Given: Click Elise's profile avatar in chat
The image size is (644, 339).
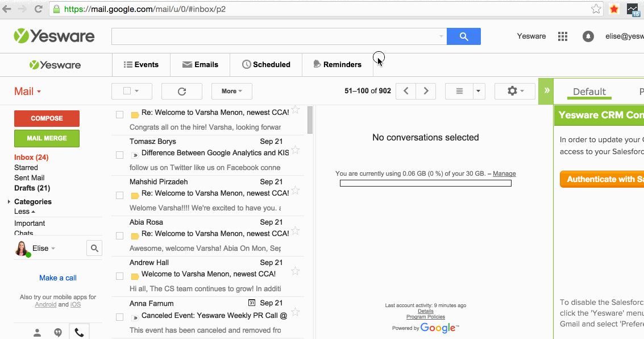Looking at the screenshot, I should click(22, 249).
